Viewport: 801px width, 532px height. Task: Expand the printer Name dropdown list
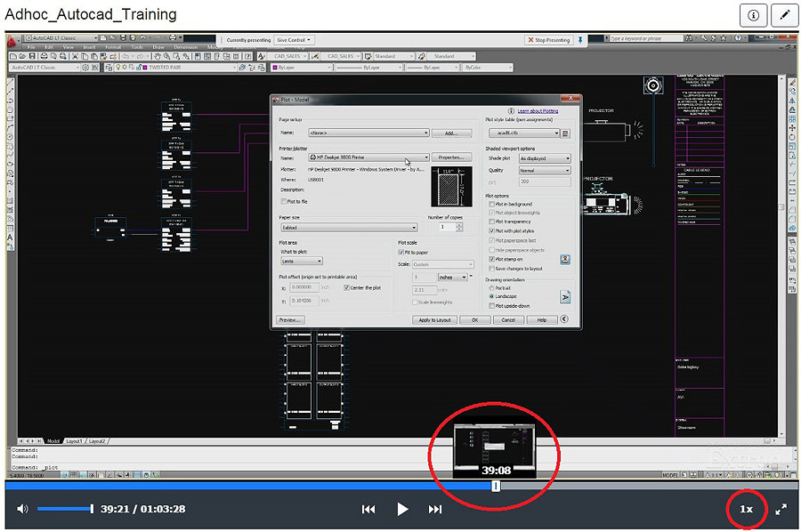[x=427, y=157]
